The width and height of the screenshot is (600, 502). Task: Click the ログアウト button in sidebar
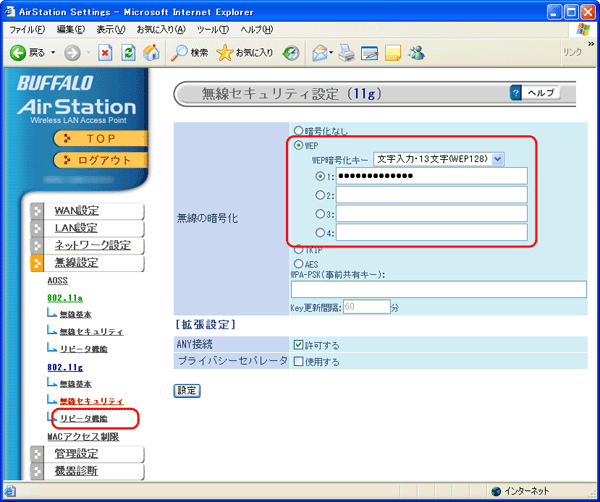tap(98, 160)
